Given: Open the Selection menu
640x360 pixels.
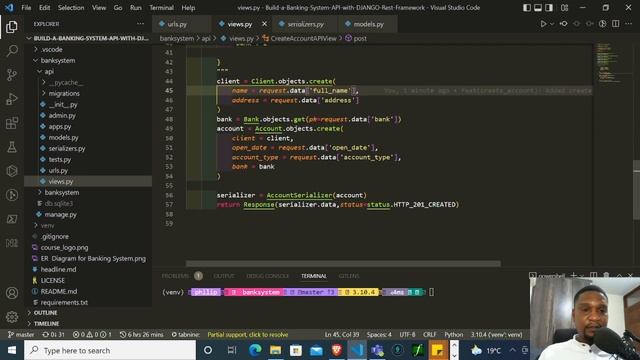Looking at the screenshot, I should tap(71, 8).
